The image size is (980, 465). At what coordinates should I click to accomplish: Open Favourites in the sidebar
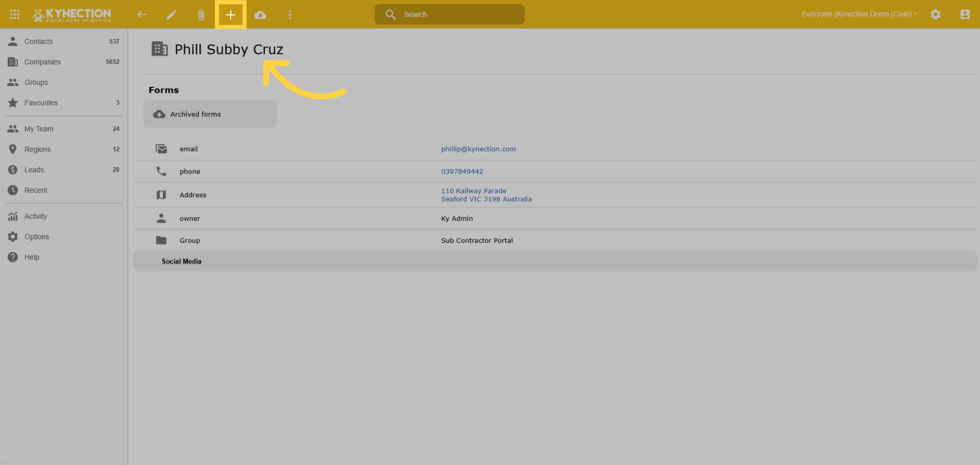point(64,103)
